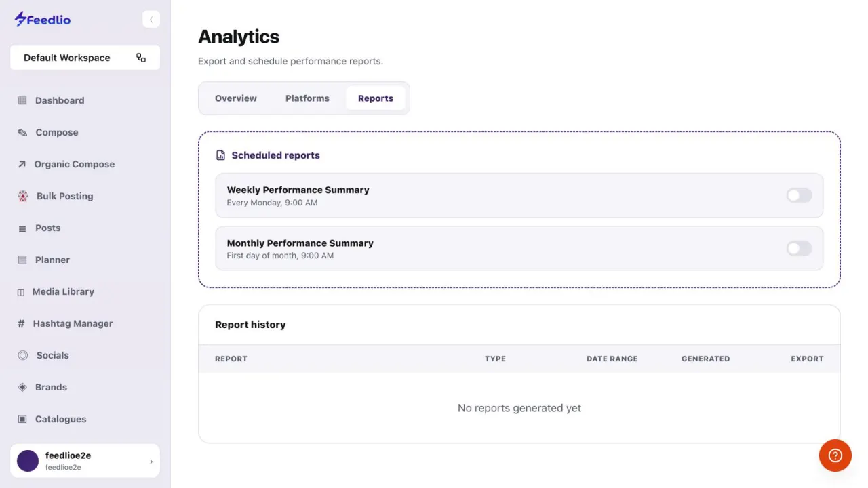Select the Reports tab

(376, 98)
